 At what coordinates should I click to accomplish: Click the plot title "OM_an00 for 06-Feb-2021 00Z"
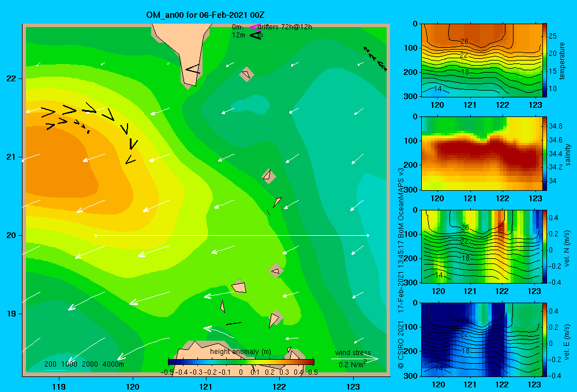tap(205, 15)
